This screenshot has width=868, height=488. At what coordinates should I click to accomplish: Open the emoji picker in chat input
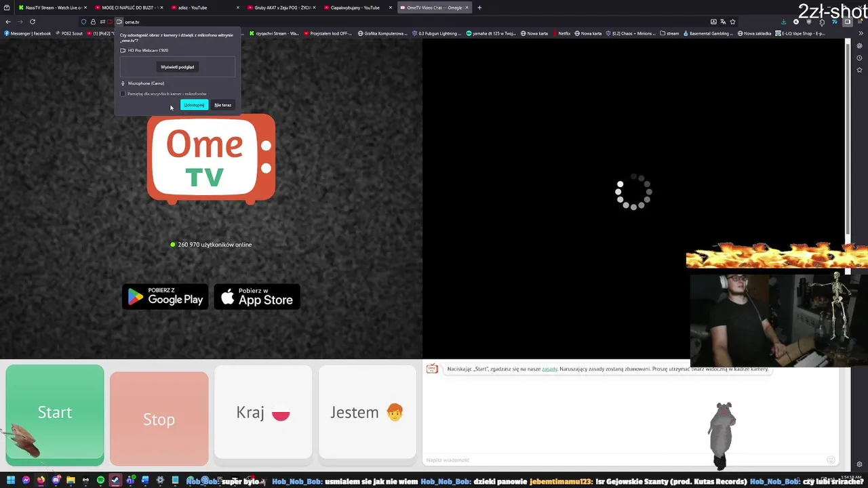[831, 460]
